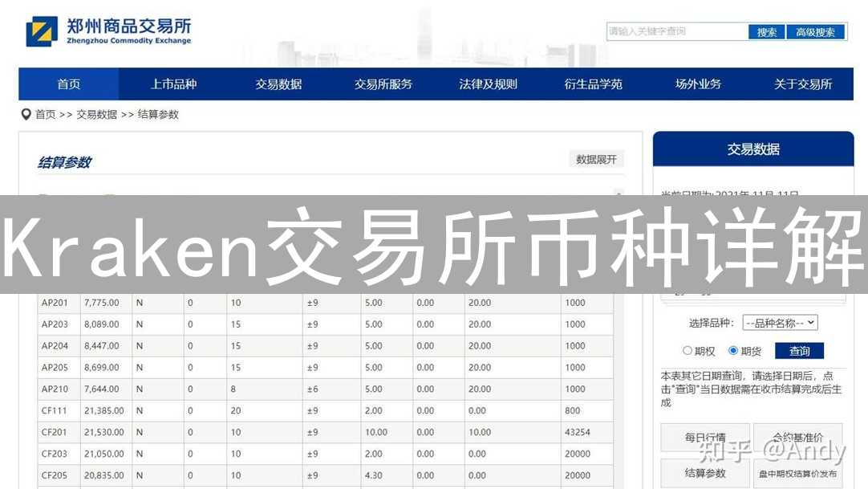
Task: Click the CF201 contract cell
Action: 59,433
